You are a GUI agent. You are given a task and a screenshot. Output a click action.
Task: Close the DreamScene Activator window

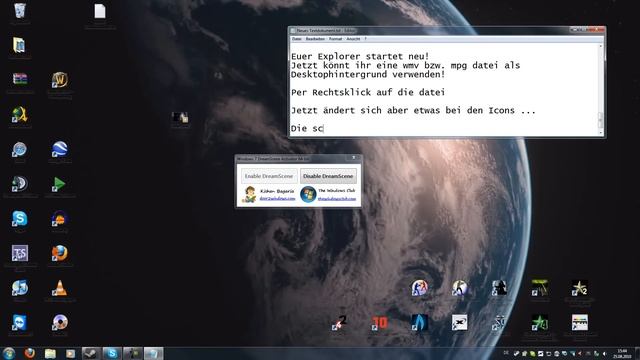click(353, 158)
